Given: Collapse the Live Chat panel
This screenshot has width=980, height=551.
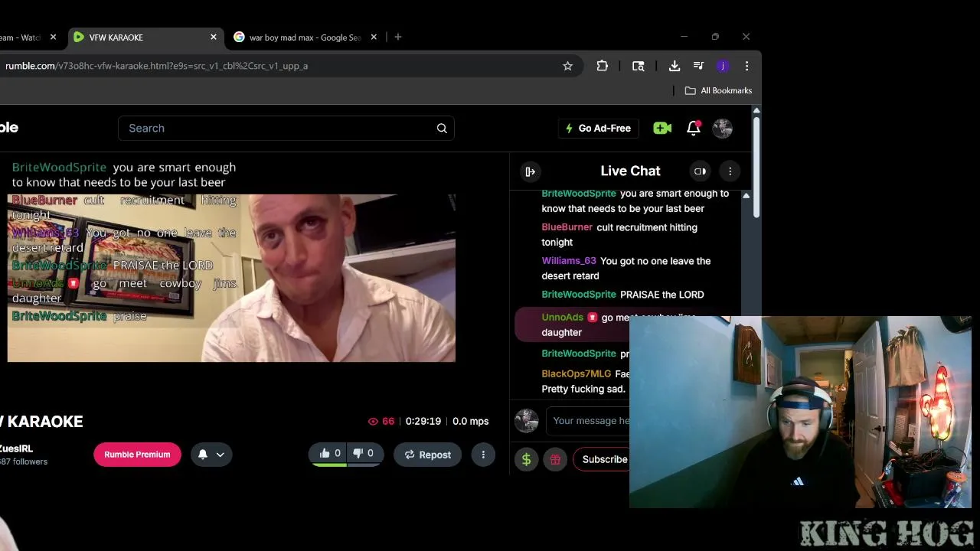Looking at the screenshot, I should [530, 171].
